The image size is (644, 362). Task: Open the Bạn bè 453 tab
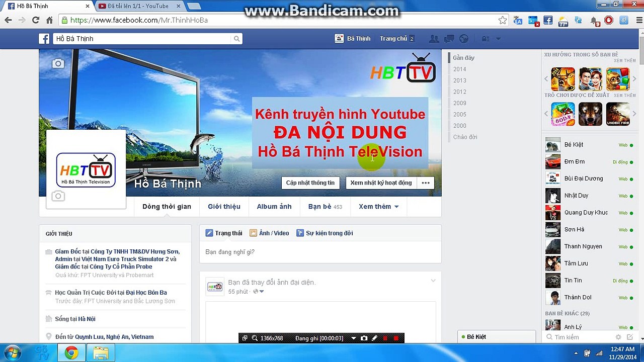tap(325, 207)
